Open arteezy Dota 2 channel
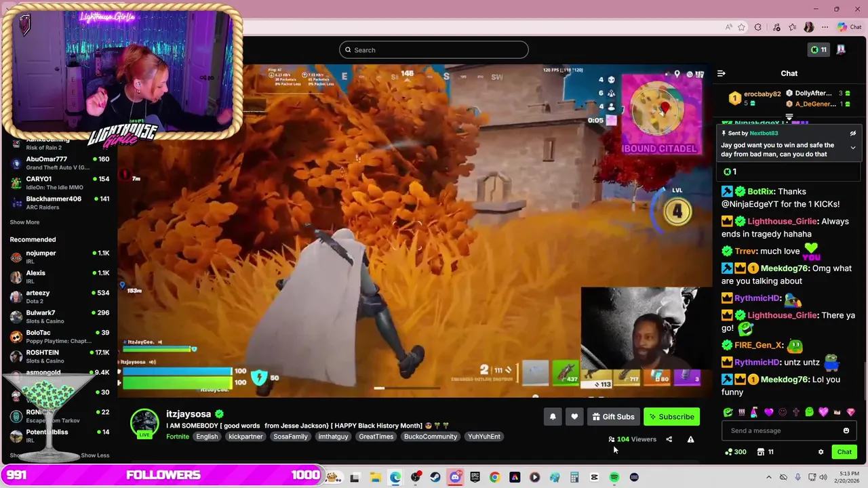This screenshot has width=868, height=488. tap(60, 297)
